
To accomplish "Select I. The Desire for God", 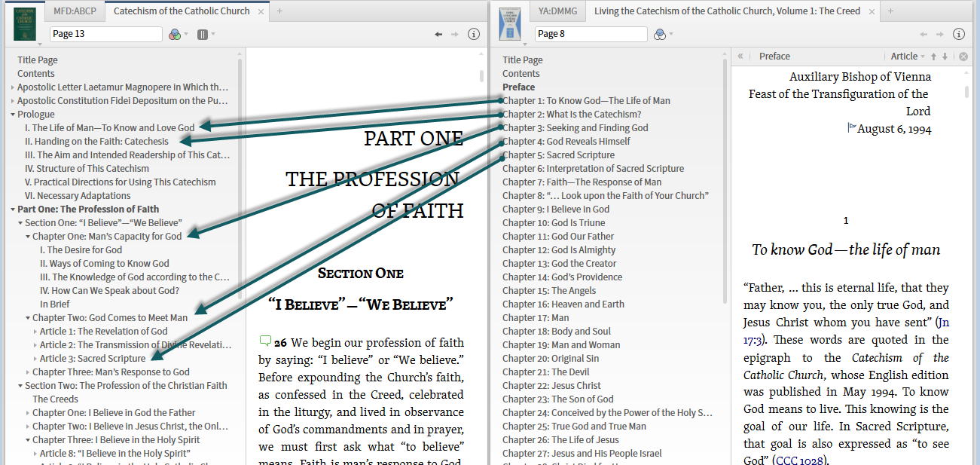I will click(x=81, y=250).
